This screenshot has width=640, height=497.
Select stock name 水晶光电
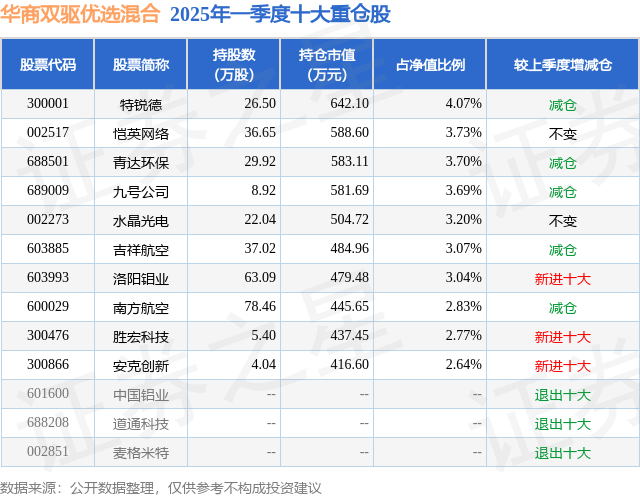[x=141, y=221]
